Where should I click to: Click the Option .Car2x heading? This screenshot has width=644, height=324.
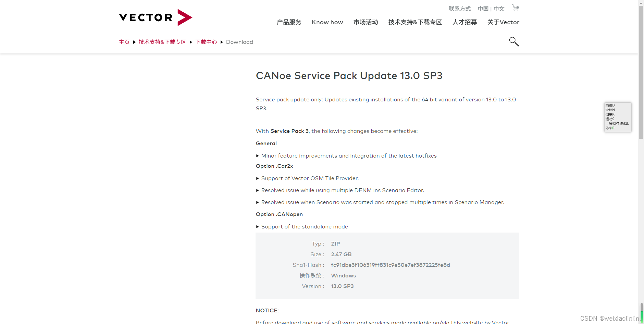pyautogui.click(x=274, y=166)
